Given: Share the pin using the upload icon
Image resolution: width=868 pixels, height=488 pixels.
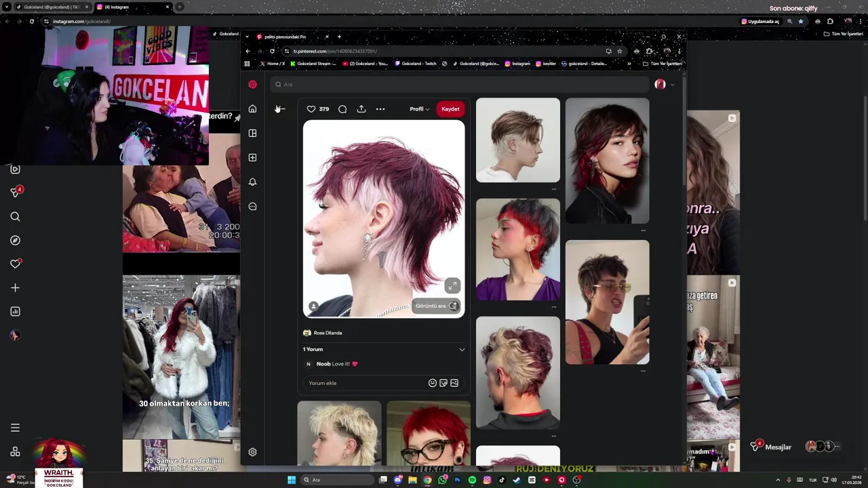Looking at the screenshot, I should (x=361, y=109).
